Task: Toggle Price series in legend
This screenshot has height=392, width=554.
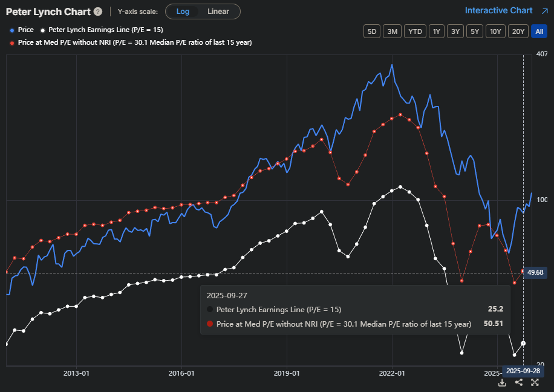Action: [25, 30]
